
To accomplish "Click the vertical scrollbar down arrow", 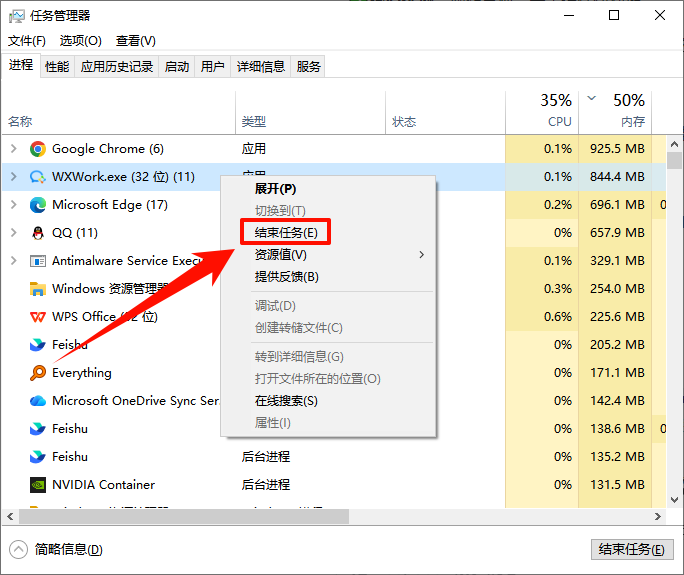I will point(674,500).
